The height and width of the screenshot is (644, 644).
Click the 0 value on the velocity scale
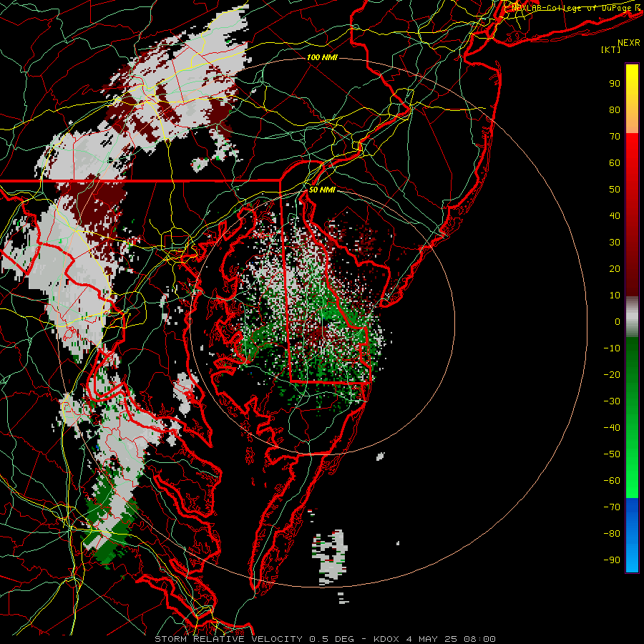(618, 321)
